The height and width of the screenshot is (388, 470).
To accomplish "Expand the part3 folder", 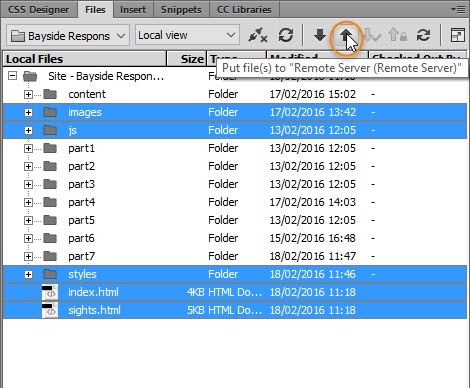I will pos(28,184).
